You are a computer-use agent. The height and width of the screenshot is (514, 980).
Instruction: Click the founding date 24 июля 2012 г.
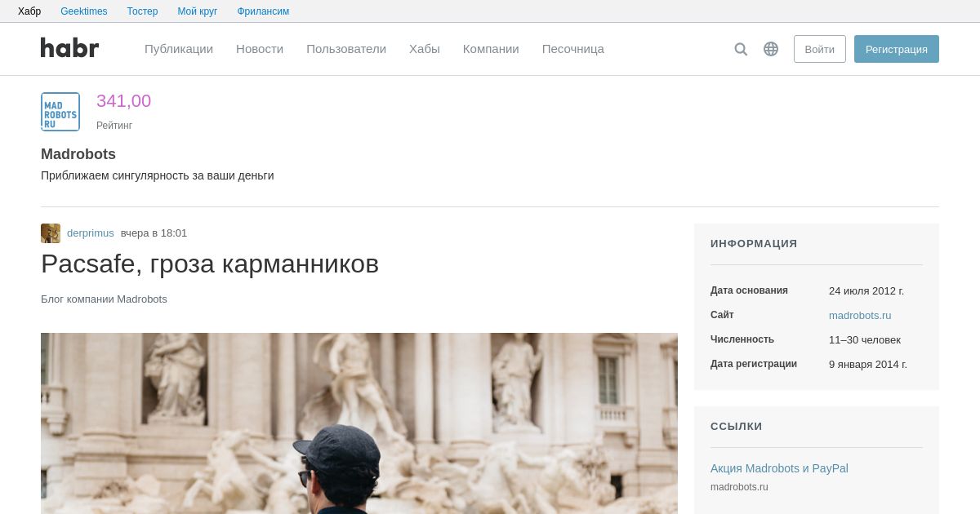(x=866, y=291)
